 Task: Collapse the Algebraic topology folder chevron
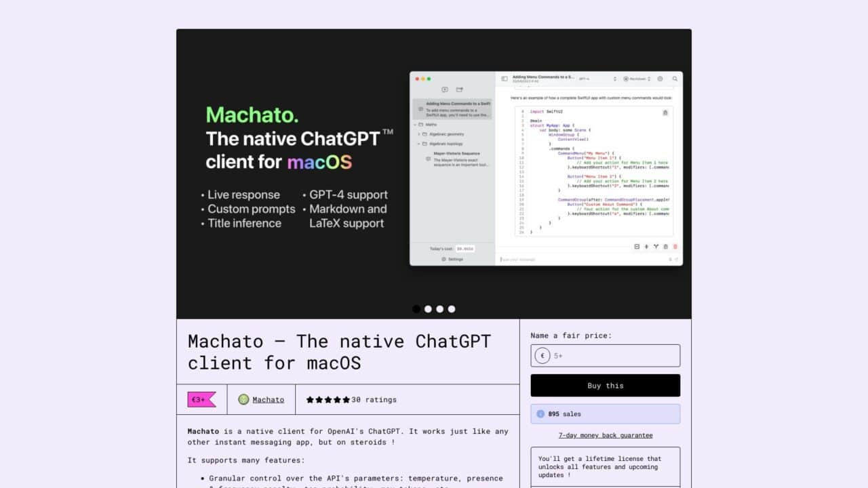(418, 144)
